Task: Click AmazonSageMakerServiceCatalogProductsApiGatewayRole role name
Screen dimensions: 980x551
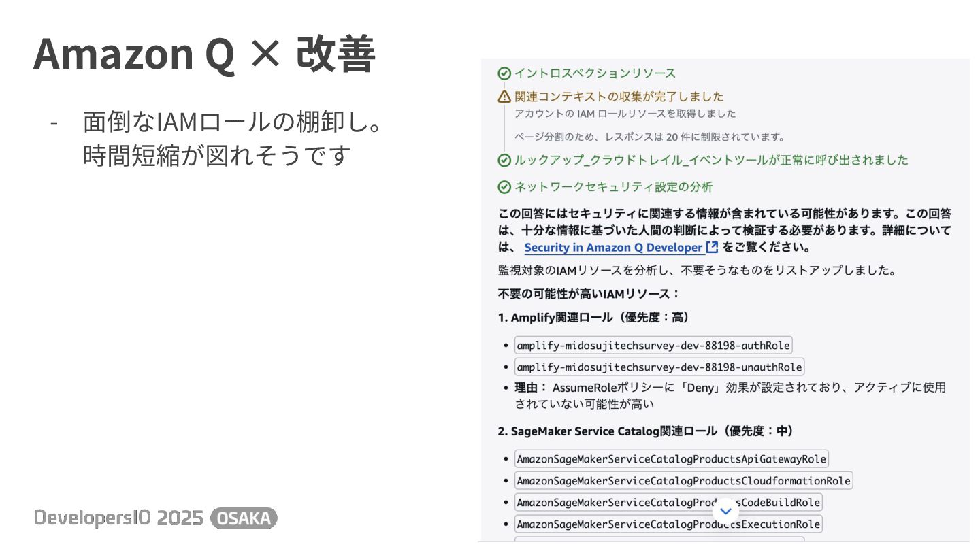Action: click(x=672, y=459)
